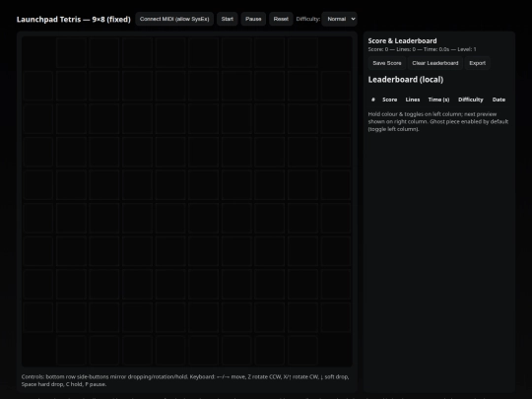The image size is (532, 399).
Task: Reset the game board
Action: coord(281,19)
